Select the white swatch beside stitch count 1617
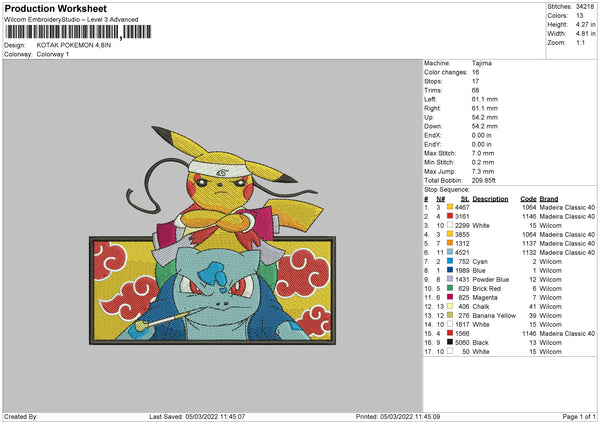Screen dimensions: 600x424 click(x=450, y=324)
